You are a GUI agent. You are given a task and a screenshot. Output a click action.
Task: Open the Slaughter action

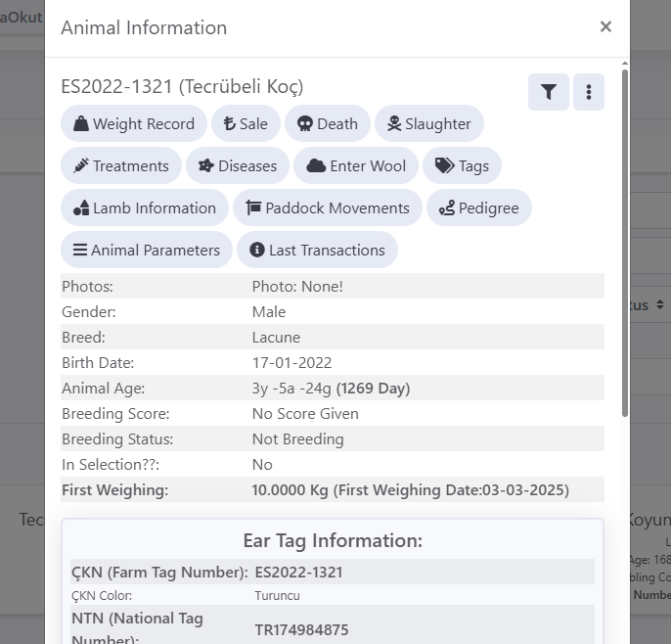click(x=429, y=123)
